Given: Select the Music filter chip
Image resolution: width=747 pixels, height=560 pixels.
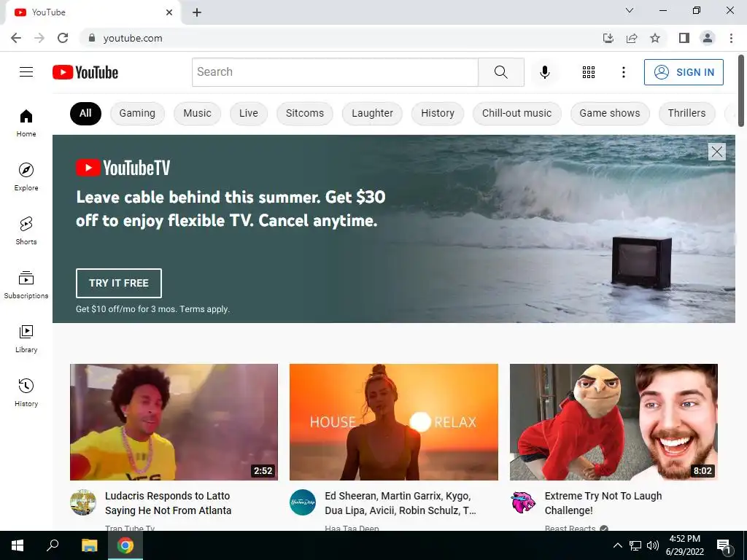Looking at the screenshot, I should tap(197, 113).
